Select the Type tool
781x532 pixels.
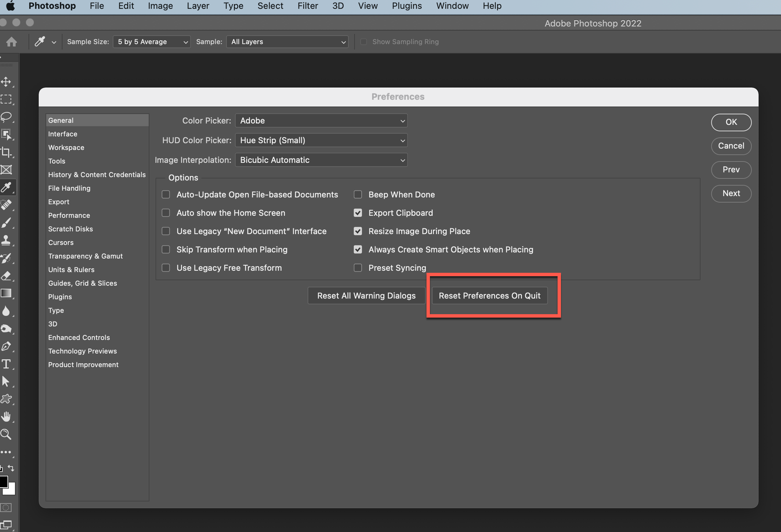pyautogui.click(x=6, y=364)
